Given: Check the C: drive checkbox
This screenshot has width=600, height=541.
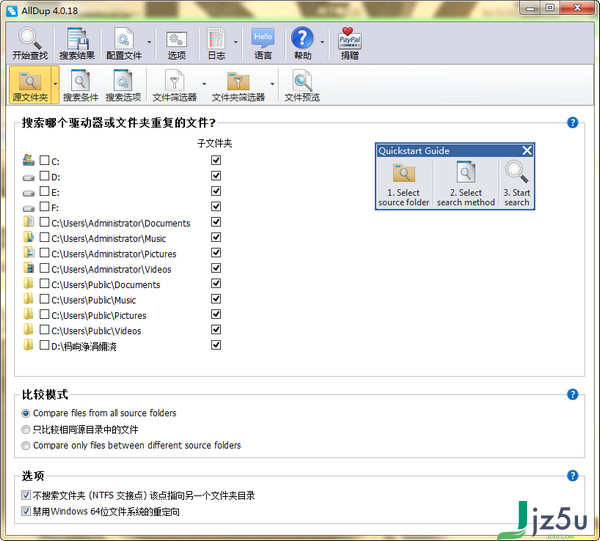Looking at the screenshot, I should point(44,160).
